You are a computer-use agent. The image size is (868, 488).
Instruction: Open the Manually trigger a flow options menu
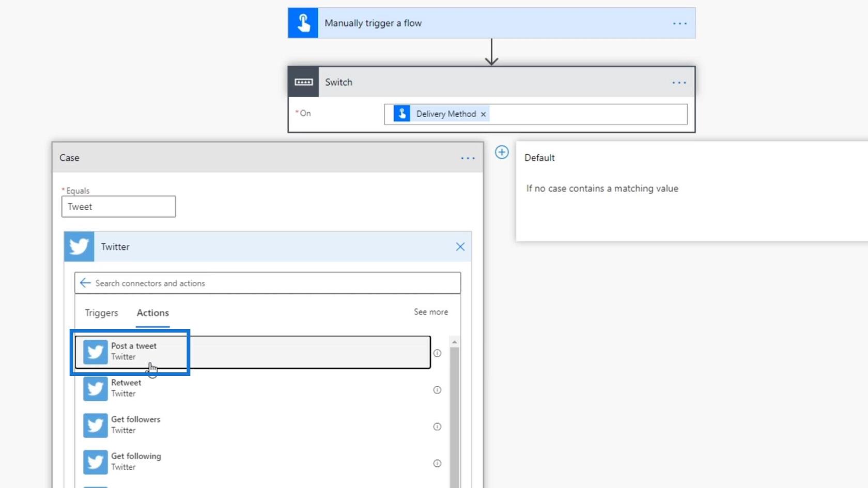pos(679,23)
